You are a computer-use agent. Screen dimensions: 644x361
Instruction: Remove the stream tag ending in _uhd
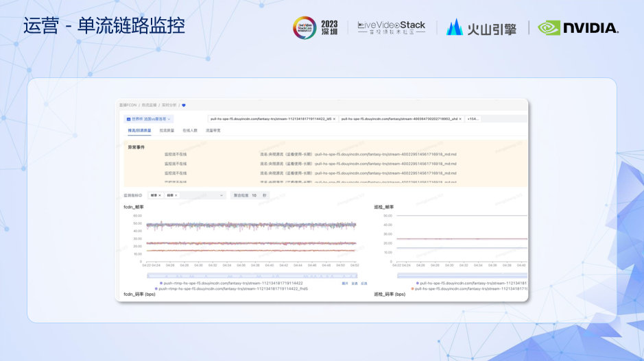pos(460,119)
